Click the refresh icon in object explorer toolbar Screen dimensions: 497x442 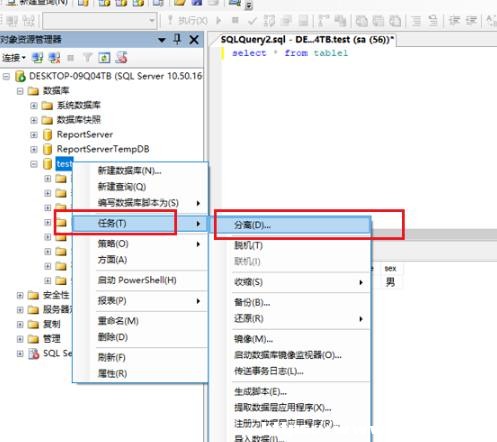(104, 58)
